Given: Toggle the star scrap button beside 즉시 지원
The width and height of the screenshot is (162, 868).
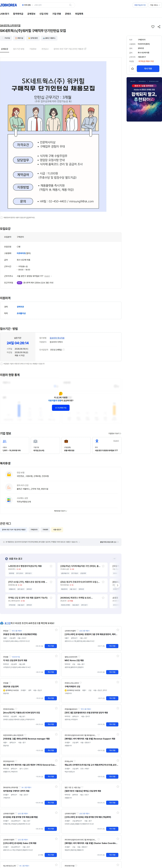Looking at the screenshot, I should pyautogui.click(x=132, y=69).
